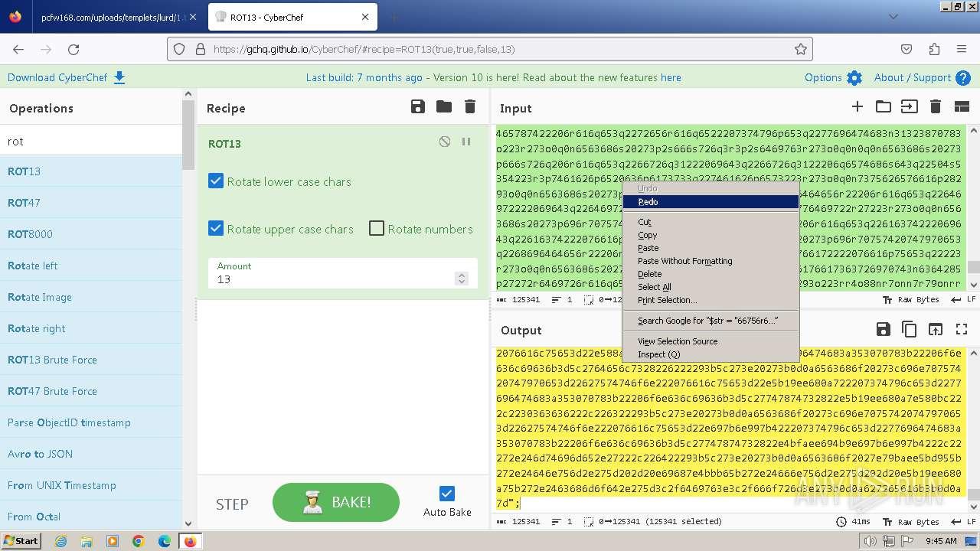Viewport: 980px width, 551px height.
Task: Reload the page in Firefox
Action: tap(73, 49)
